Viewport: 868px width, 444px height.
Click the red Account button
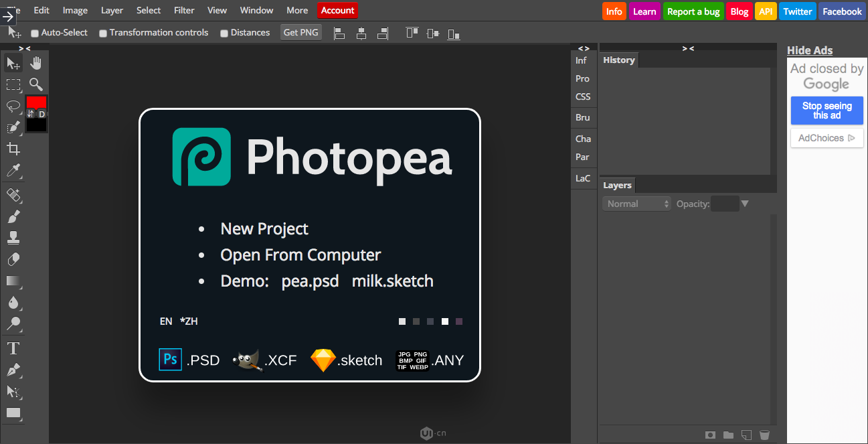(x=338, y=10)
